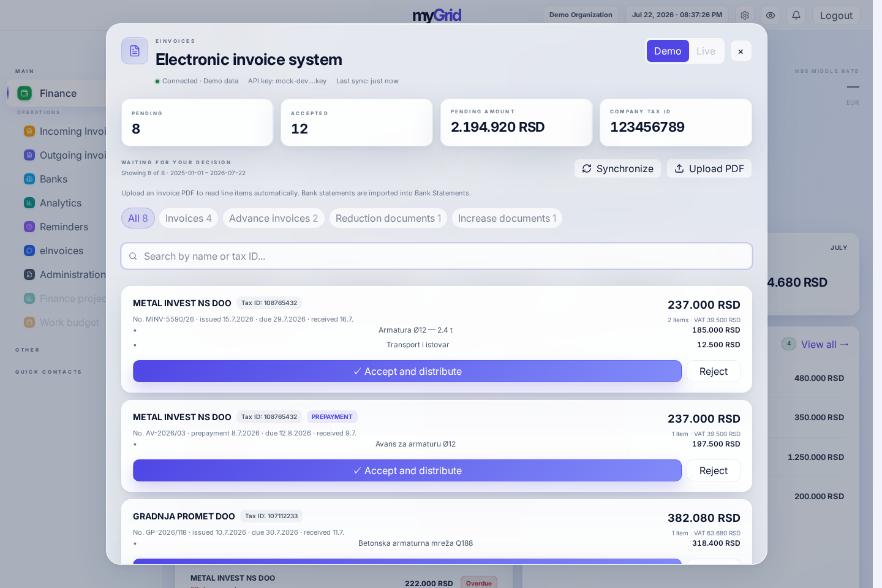Viewport: 882px width, 588px height.
Task: Click the Banks sidebar icon
Action: click(29, 179)
